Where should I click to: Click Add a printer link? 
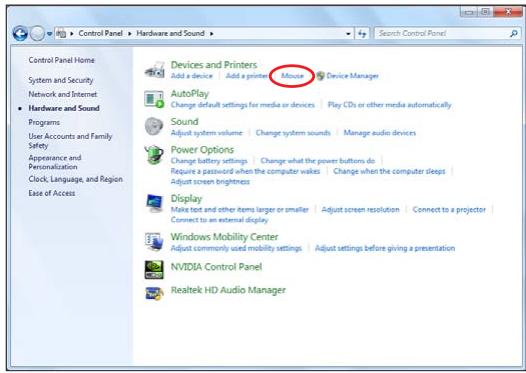click(247, 76)
